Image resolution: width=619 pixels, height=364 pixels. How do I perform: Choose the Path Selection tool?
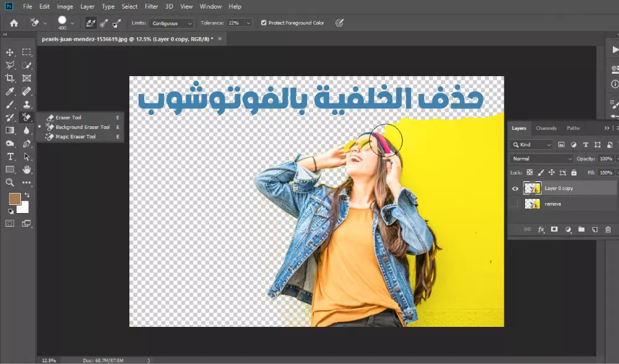27,157
